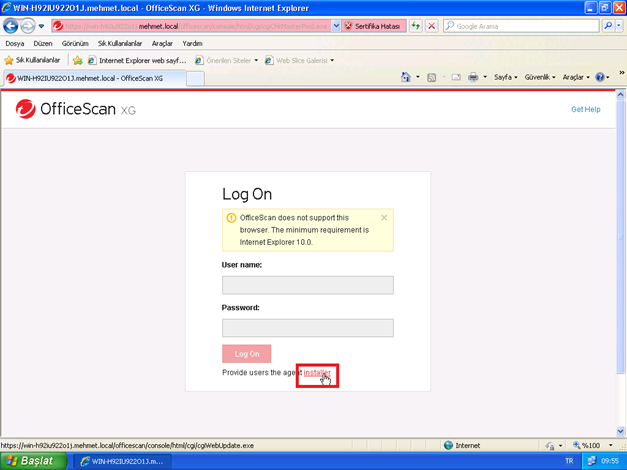627x470 pixels.
Task: Open the Yardım menu
Action: 192,44
